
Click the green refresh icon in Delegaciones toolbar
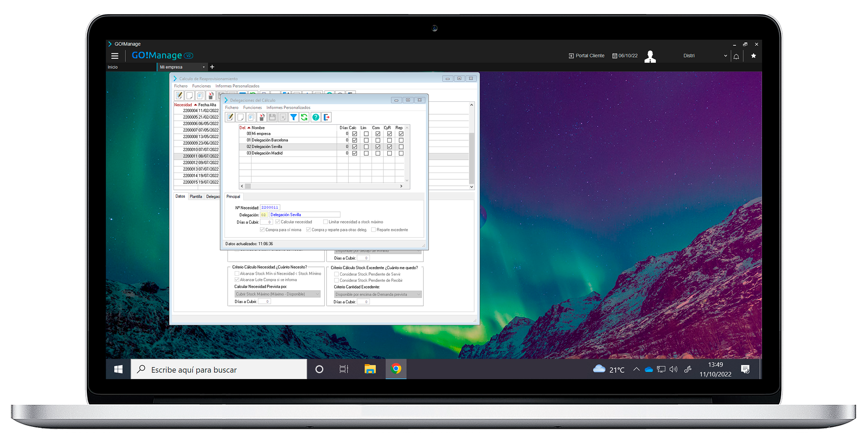pyautogui.click(x=304, y=118)
